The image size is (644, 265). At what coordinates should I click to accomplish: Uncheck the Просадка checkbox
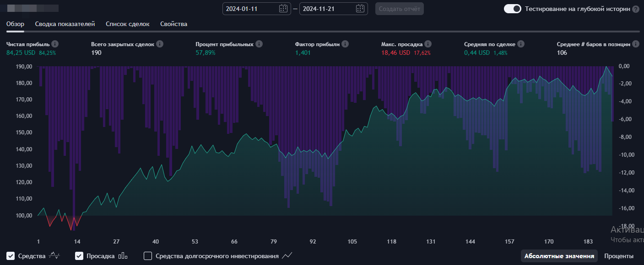click(x=79, y=256)
